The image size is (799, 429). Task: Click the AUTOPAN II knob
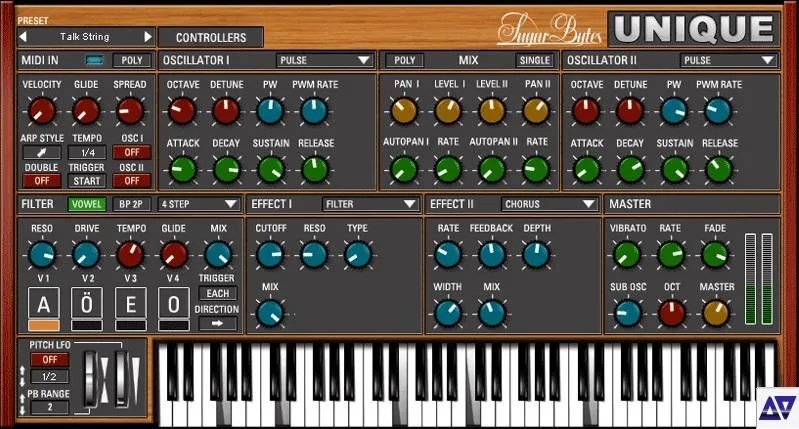point(492,170)
